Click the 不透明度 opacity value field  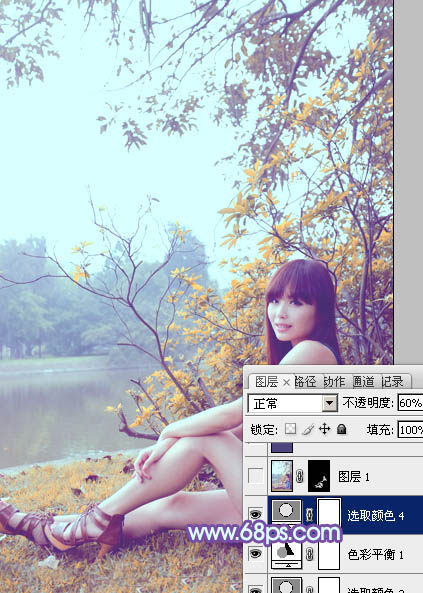coord(410,403)
